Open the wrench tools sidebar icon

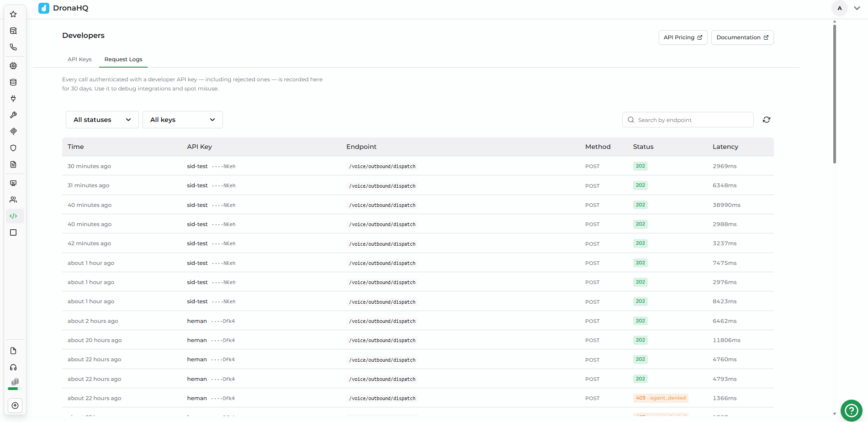pos(13,115)
